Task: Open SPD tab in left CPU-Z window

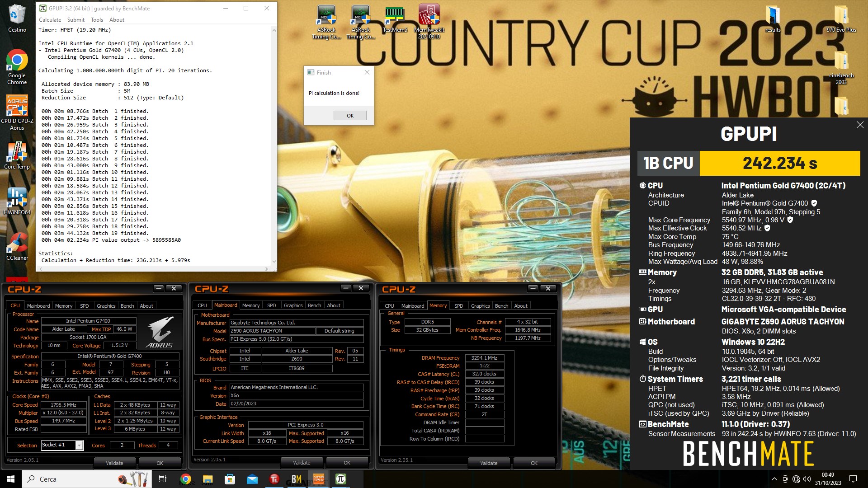Action: pyautogui.click(x=85, y=306)
